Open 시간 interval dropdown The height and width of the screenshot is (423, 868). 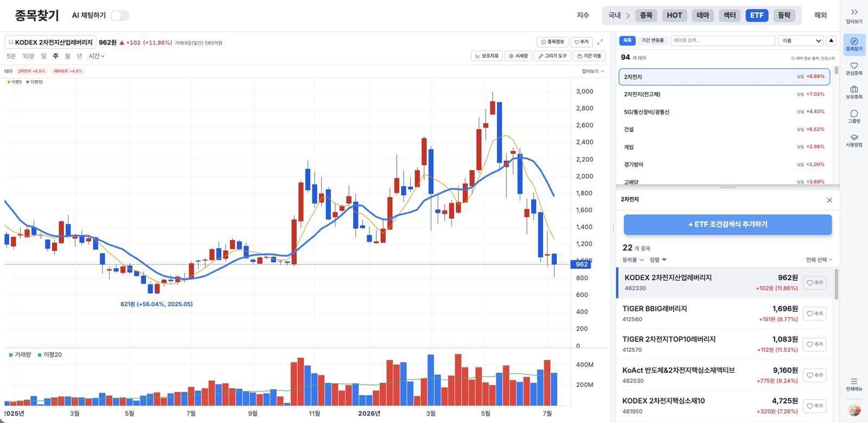coord(97,56)
